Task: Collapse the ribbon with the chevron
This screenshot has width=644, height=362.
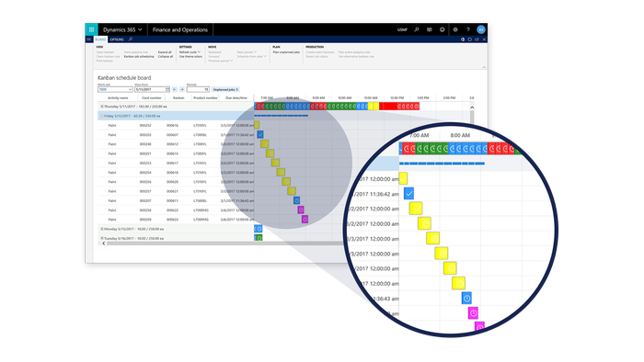Action: 484,67
